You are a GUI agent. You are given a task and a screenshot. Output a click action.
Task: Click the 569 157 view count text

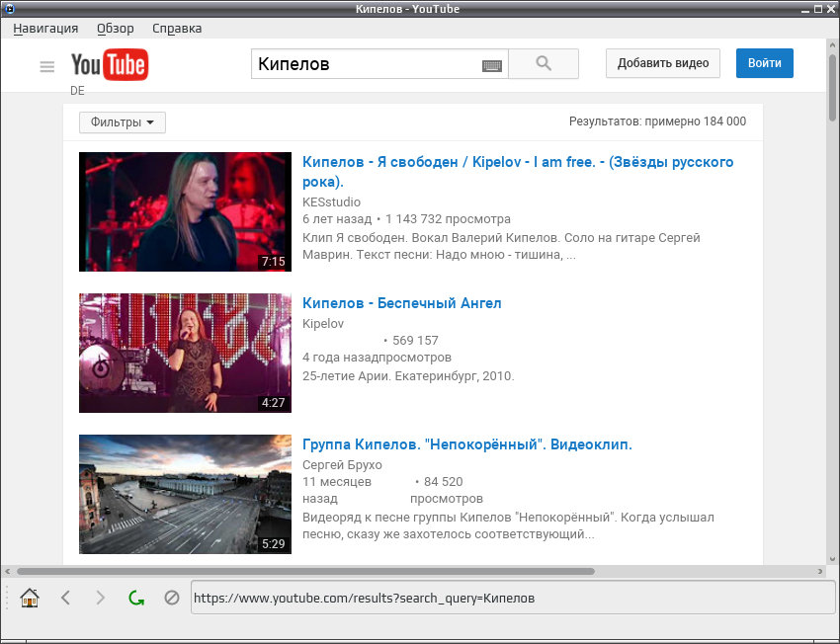[x=415, y=341]
